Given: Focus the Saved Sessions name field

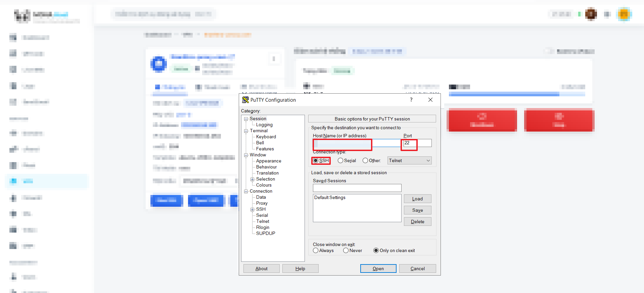Looking at the screenshot, I should [x=357, y=188].
